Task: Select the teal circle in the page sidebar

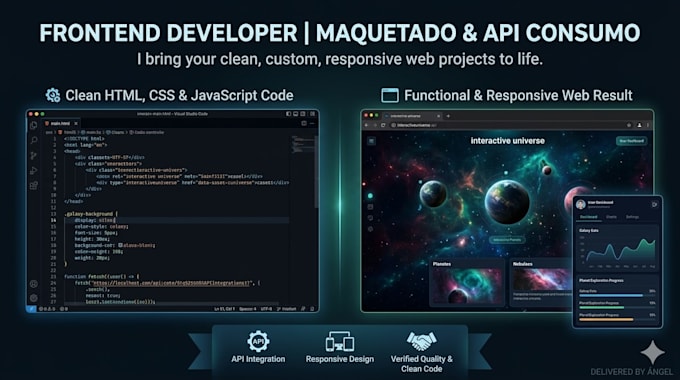Action: (x=370, y=196)
